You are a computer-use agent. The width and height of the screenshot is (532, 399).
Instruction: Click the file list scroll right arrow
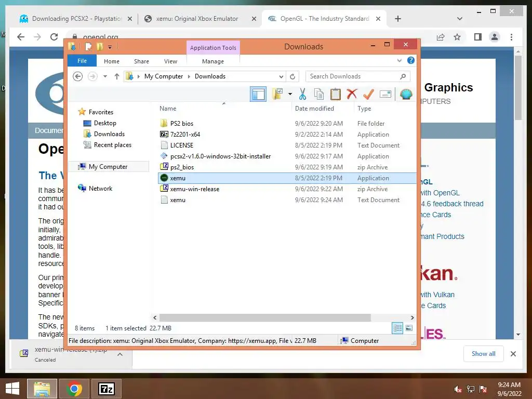click(x=412, y=317)
